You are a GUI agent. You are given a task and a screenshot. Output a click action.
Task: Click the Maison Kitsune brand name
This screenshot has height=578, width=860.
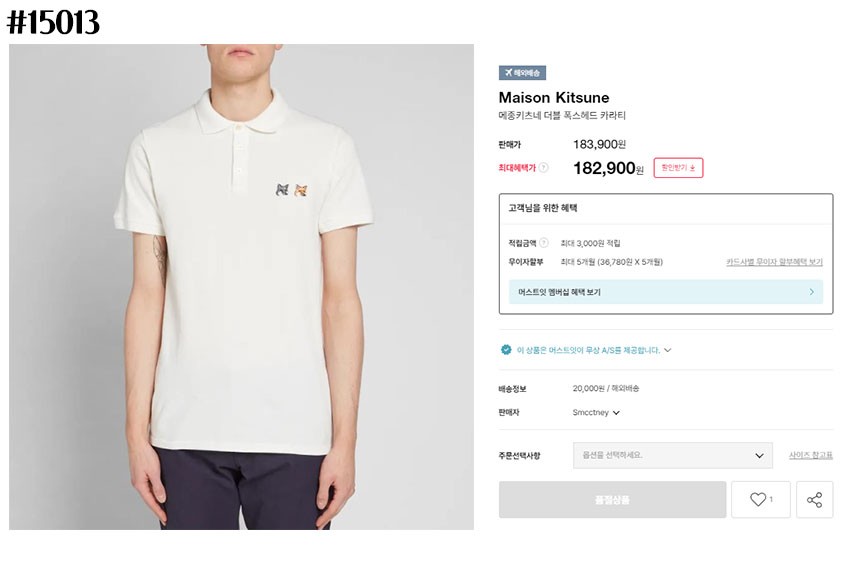553,98
